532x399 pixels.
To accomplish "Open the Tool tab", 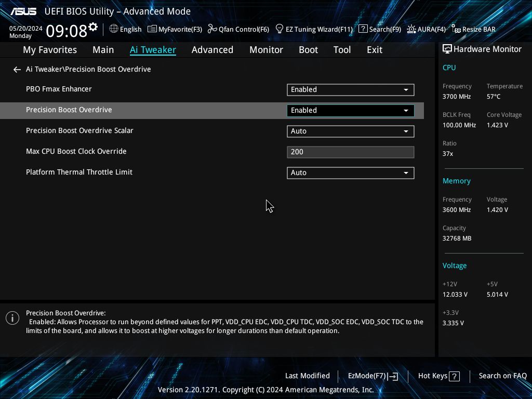I will [x=342, y=50].
